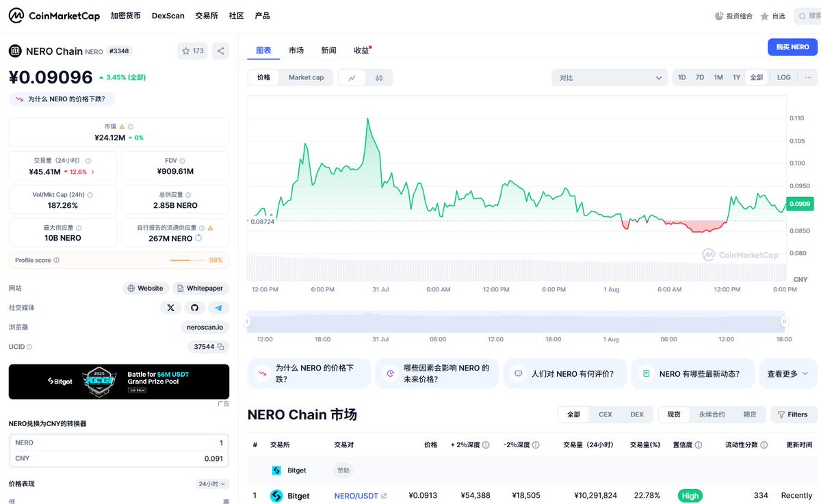This screenshot has height=504, width=821.
Task: Click the info icon next to 最大供应量
Action: (x=79, y=228)
